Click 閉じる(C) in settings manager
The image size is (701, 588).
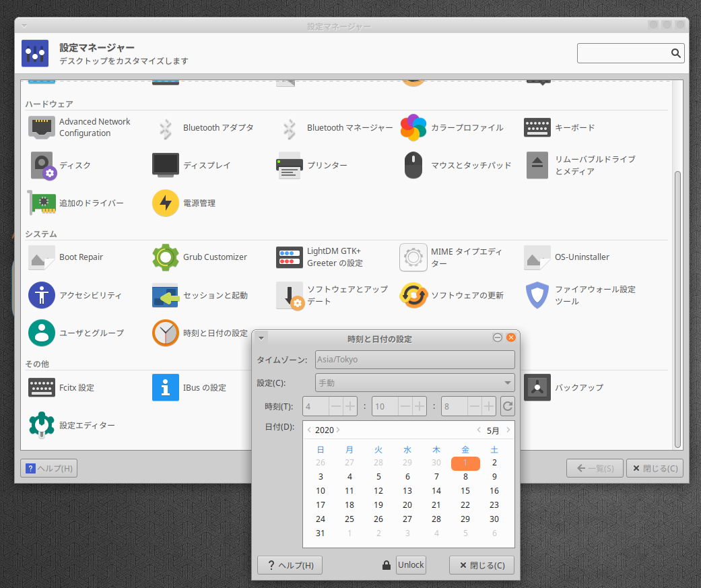click(655, 468)
